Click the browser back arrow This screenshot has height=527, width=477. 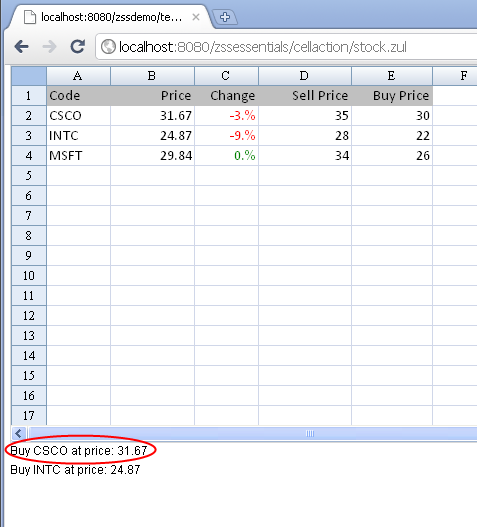click(x=22, y=46)
